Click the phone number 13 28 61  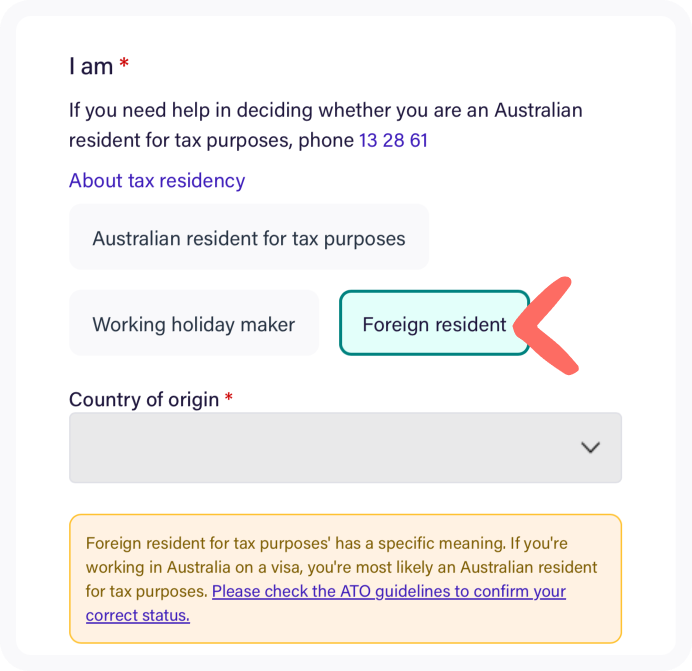pos(393,140)
